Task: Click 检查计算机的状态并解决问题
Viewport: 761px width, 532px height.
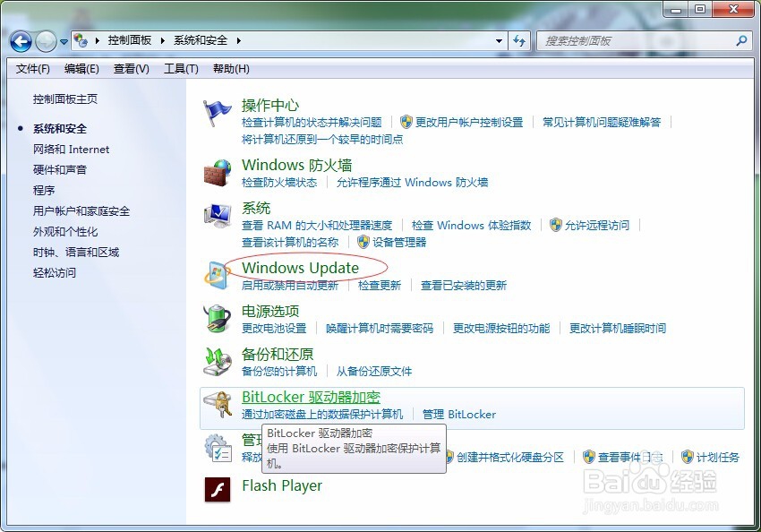Action: (312, 122)
